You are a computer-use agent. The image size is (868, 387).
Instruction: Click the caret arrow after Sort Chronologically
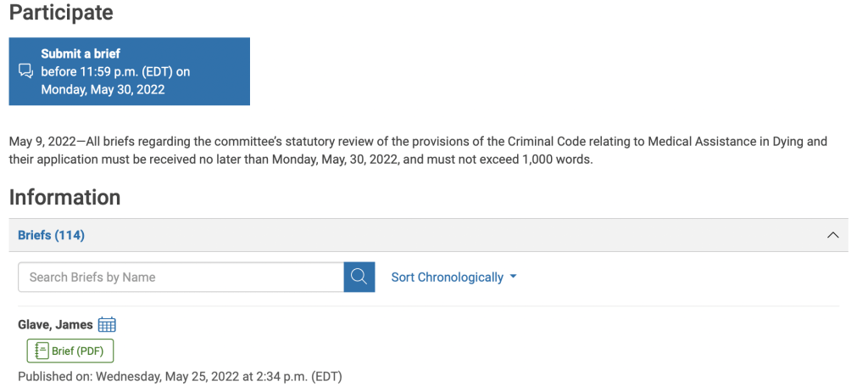pyautogui.click(x=514, y=278)
